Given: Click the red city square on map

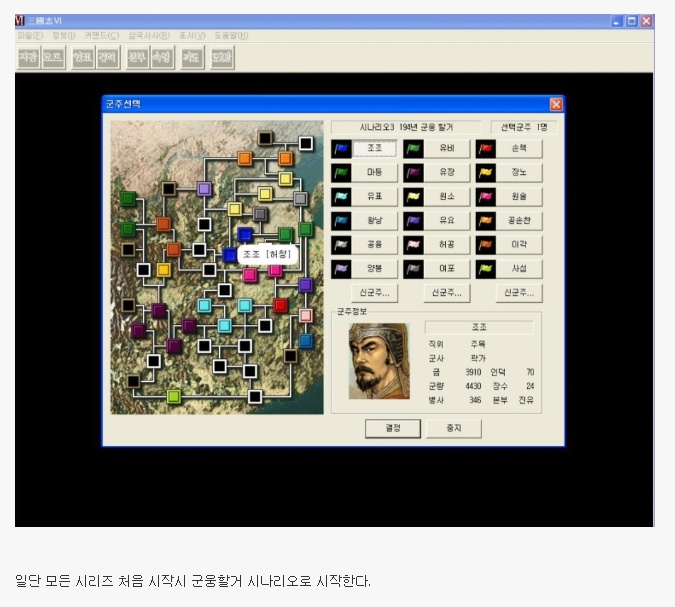Looking at the screenshot, I should click(x=281, y=306).
